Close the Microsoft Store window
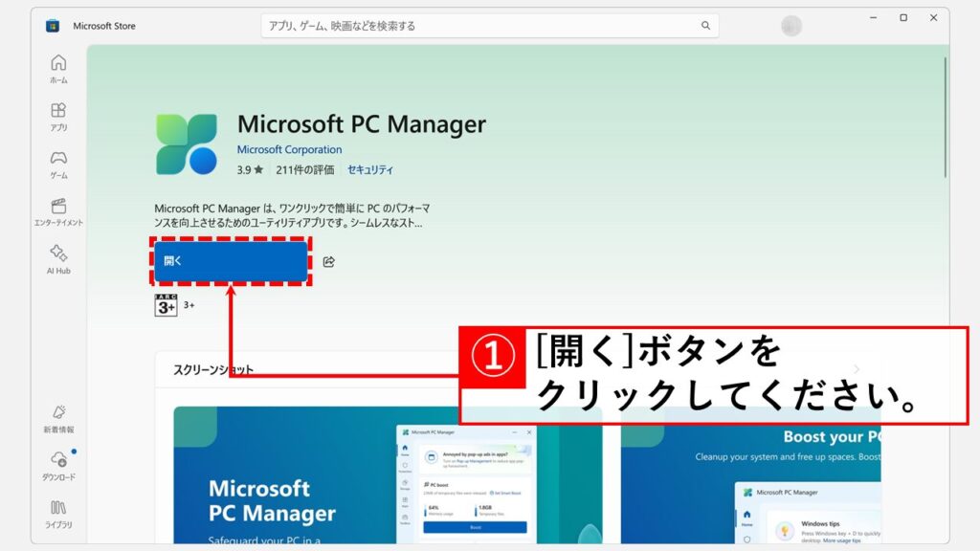Viewport: 980px width, 551px height. (933, 17)
